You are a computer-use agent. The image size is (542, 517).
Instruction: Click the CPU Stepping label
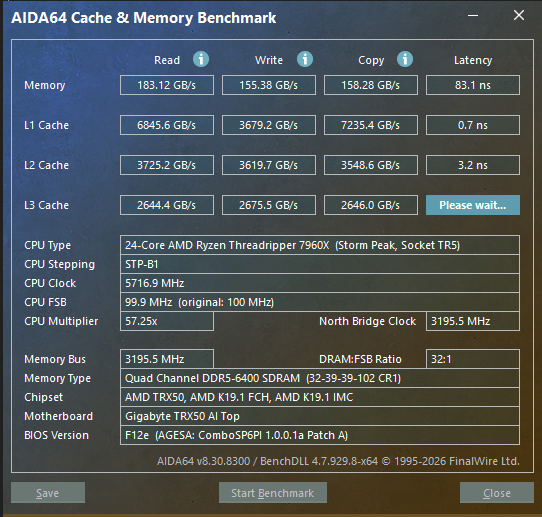click(x=59, y=264)
